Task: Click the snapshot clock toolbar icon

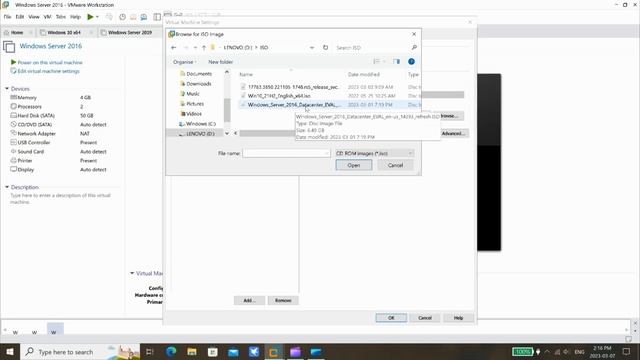Action: coord(122,17)
